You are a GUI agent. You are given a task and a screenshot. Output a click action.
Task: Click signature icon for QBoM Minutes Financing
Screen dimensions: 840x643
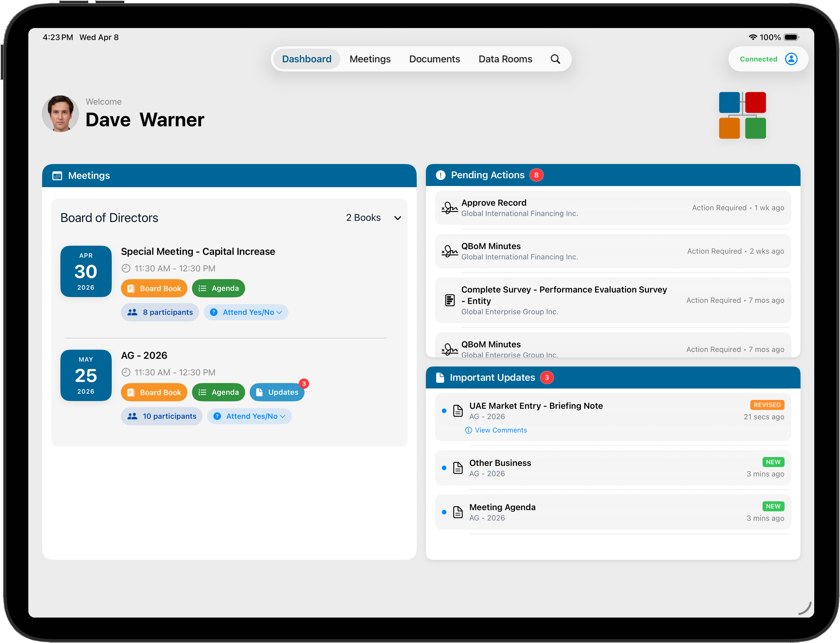point(449,251)
